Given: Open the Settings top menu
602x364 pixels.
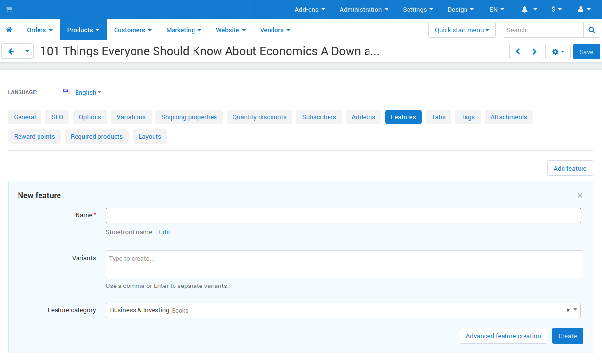Looking at the screenshot, I should click(418, 9).
